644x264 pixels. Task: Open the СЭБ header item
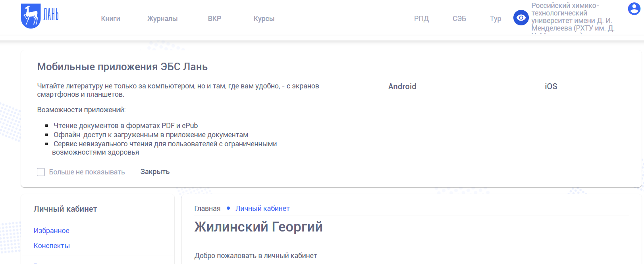point(459,19)
